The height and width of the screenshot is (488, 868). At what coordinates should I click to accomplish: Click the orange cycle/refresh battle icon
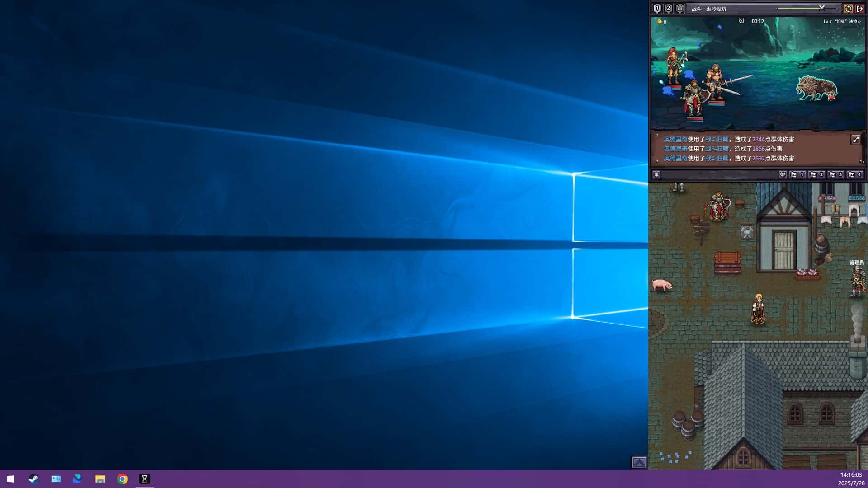[x=848, y=9]
